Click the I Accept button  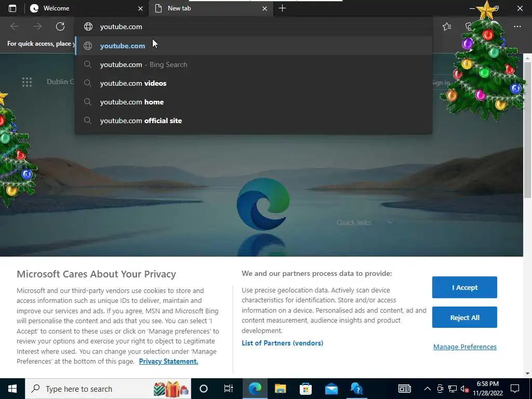point(464,287)
